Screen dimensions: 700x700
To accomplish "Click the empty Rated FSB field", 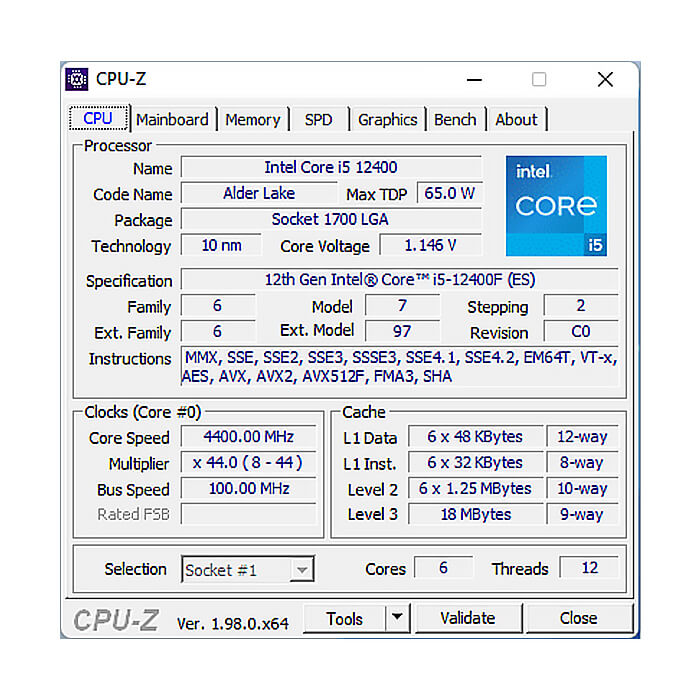I will click(x=248, y=514).
